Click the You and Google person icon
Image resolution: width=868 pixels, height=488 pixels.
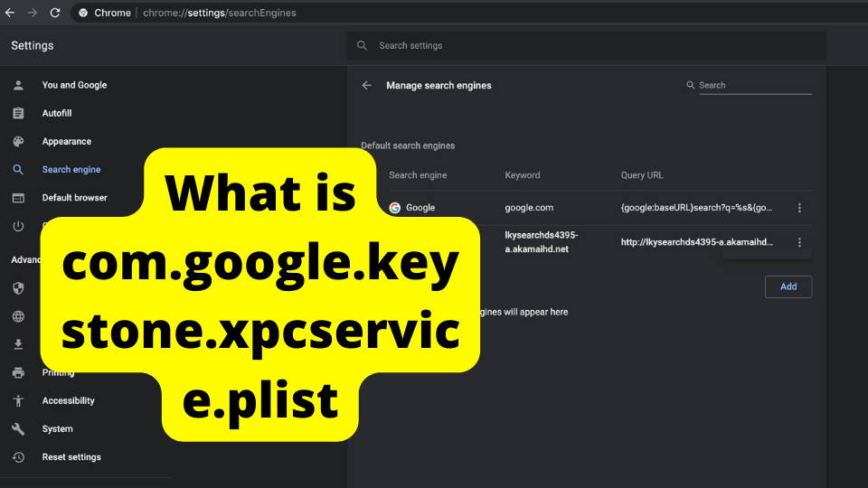pos(18,85)
